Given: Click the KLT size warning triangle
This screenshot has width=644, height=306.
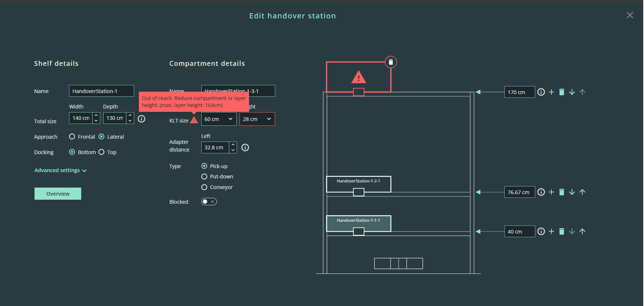Looking at the screenshot, I should tap(194, 120).
